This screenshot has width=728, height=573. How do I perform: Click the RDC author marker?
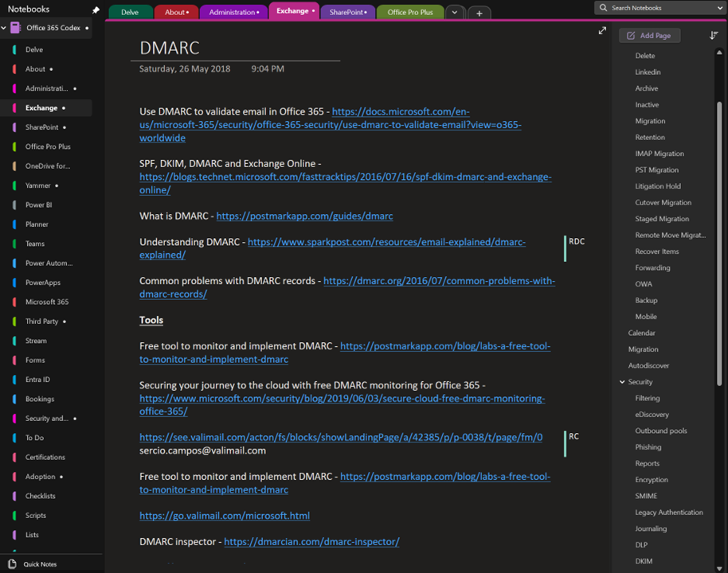click(576, 241)
